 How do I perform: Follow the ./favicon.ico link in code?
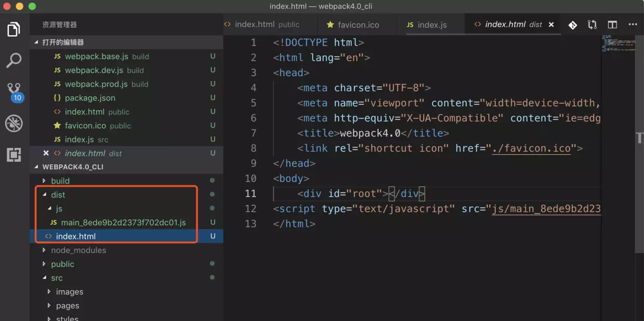pos(531,148)
